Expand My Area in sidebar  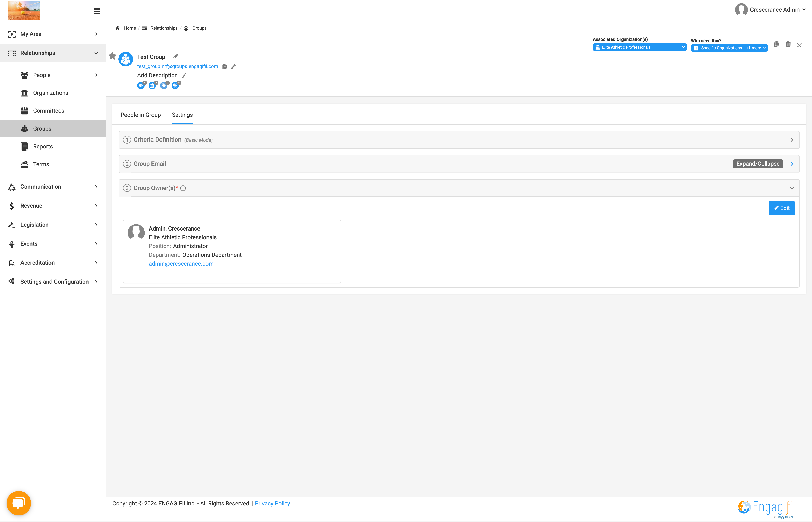53,34
